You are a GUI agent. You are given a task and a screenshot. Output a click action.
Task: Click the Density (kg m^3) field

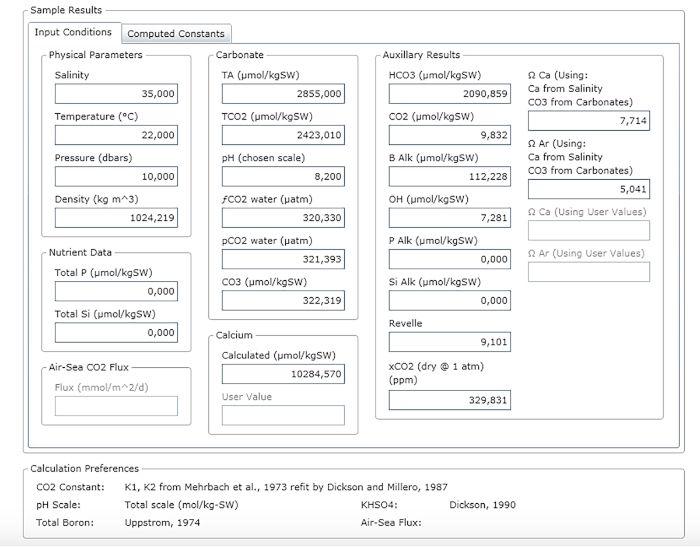point(116,218)
